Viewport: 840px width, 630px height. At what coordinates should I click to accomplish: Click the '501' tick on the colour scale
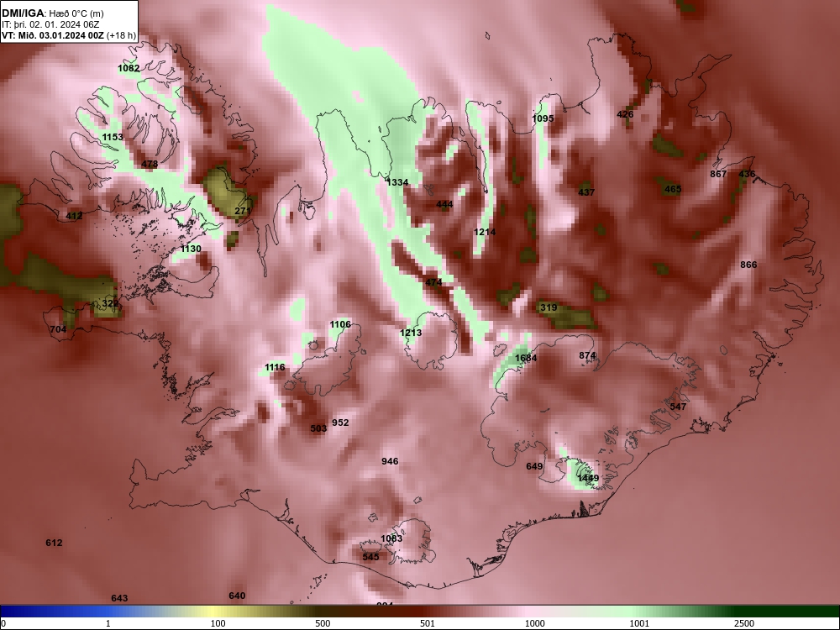pos(428,623)
